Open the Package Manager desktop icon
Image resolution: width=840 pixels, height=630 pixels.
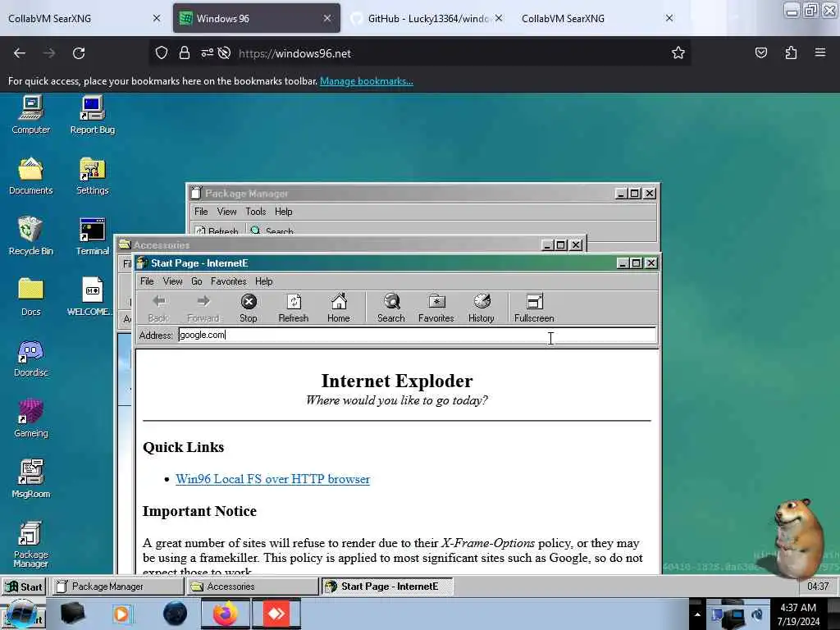tap(30, 545)
